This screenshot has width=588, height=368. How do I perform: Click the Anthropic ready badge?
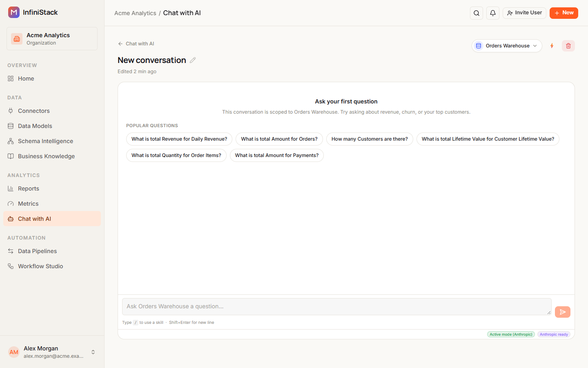pyautogui.click(x=554, y=334)
